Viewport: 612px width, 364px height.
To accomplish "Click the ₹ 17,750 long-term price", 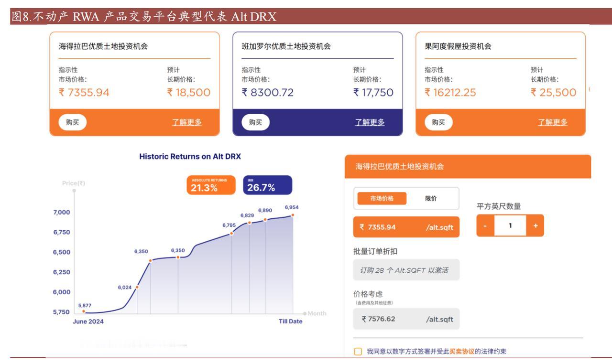I will 373,93.
